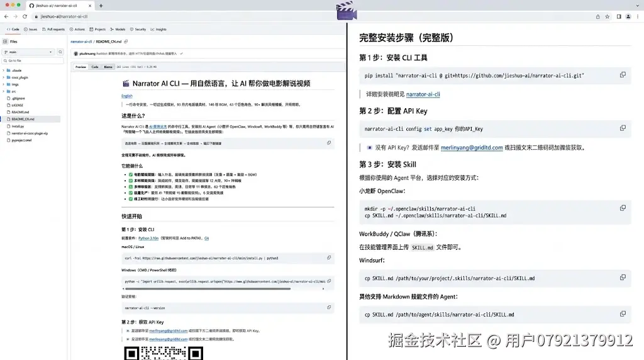Open the Models tab
Viewport: 644px width, 360px height.
[x=118, y=30]
